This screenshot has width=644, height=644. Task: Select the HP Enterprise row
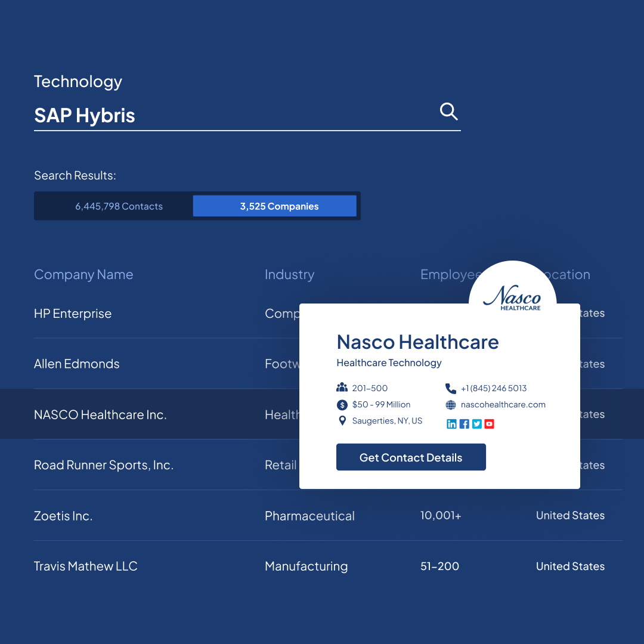click(328, 314)
